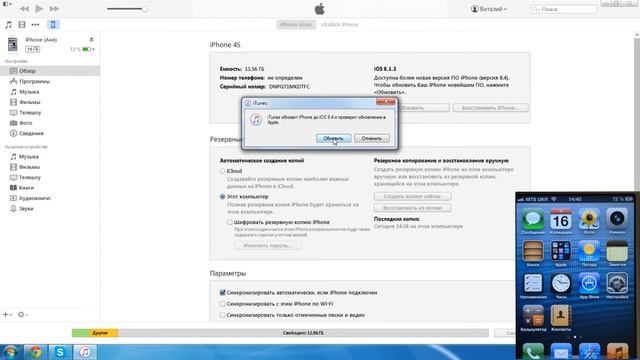The image size is (640, 360).
Task: Close the iTunes dialog with X
Action: 385,102
